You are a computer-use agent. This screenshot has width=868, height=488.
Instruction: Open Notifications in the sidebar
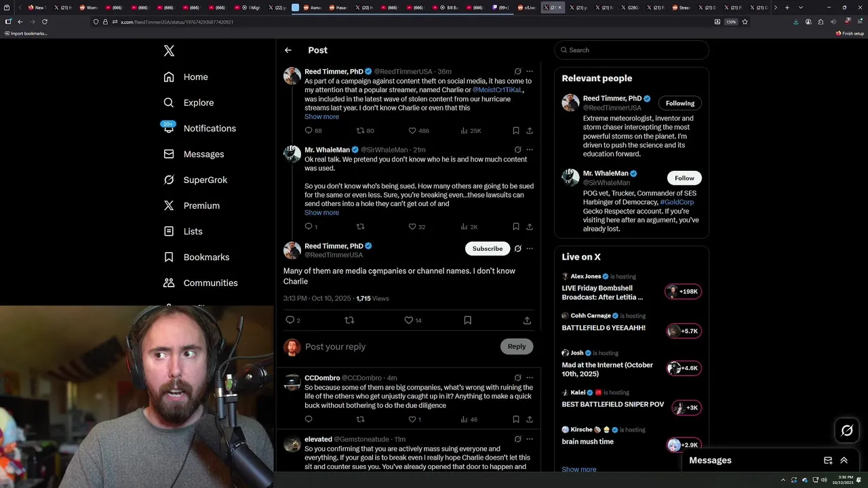point(199,128)
